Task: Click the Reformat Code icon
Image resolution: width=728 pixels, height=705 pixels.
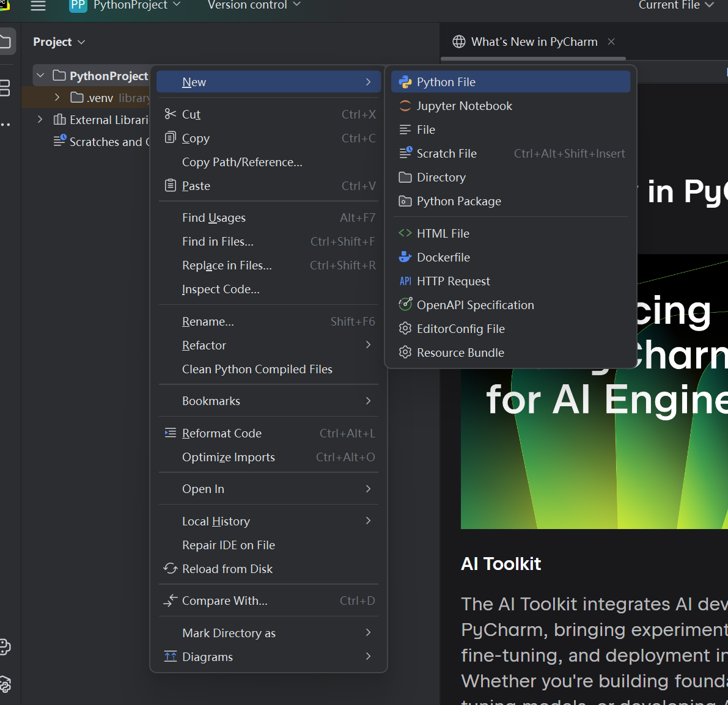Action: tap(171, 433)
